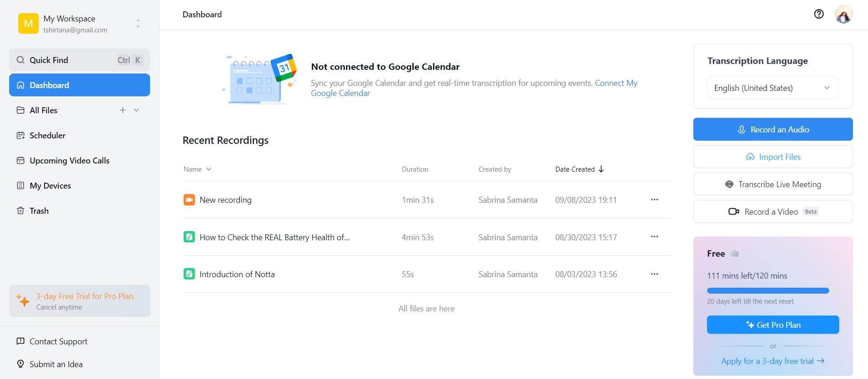Image resolution: width=868 pixels, height=379 pixels.
Task: Open the user profile avatar
Action: [x=843, y=14]
